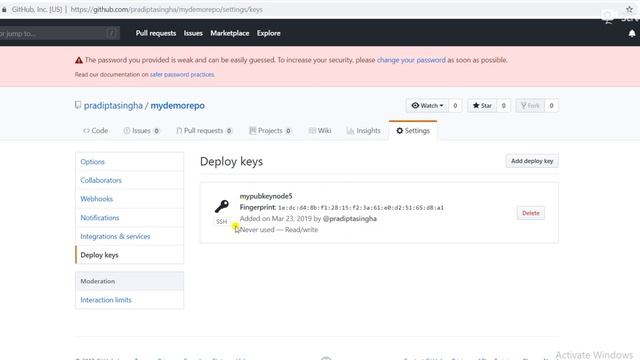The height and width of the screenshot is (360, 640).
Task: Click the warning triangle icon in the banner
Action: point(79,60)
